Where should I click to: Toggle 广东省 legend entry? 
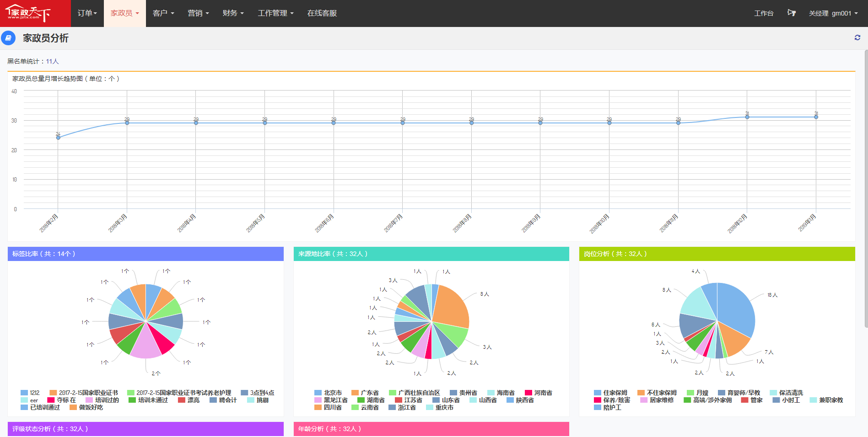(365, 393)
